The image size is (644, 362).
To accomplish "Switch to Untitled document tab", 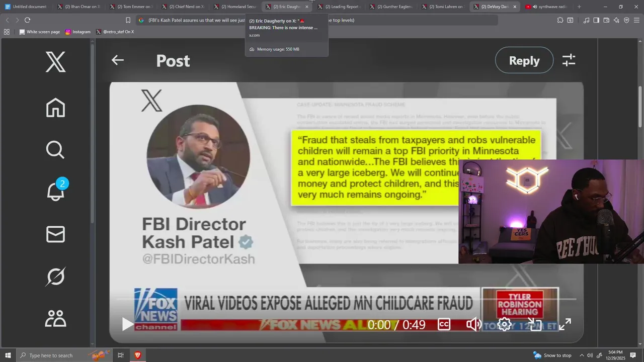I will click(26, 7).
